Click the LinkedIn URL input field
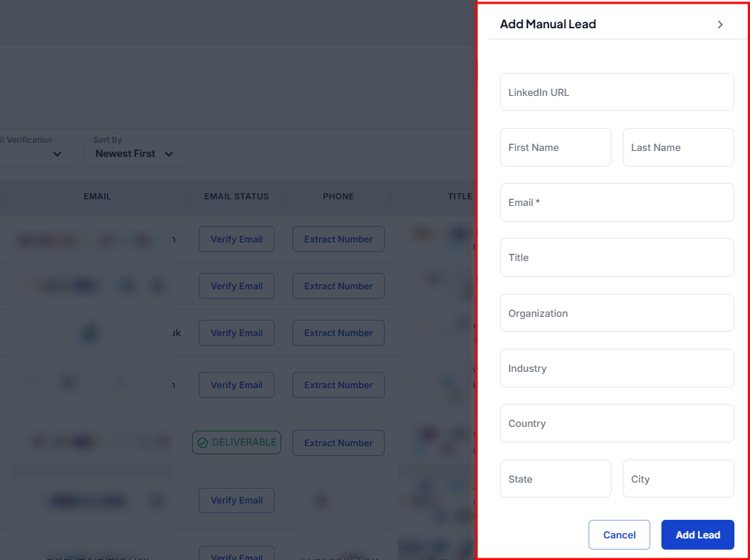 click(x=616, y=92)
